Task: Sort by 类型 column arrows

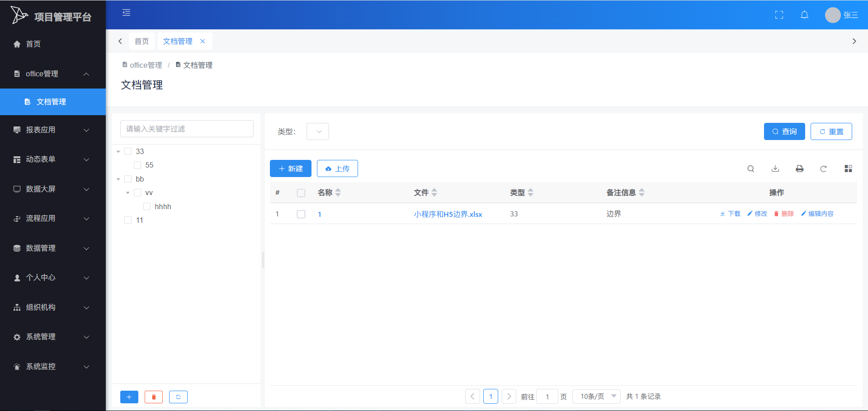Action: 531,192
